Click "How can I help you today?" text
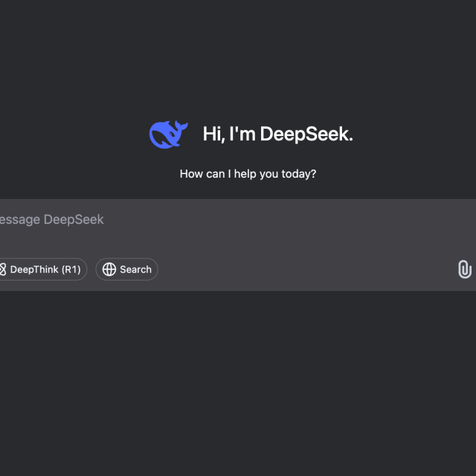The width and height of the screenshot is (476, 476). click(x=248, y=174)
